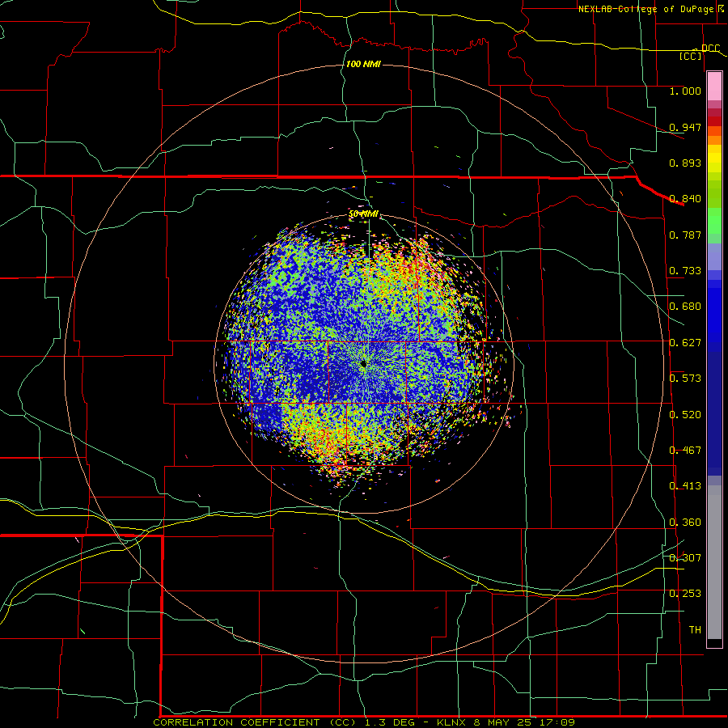Screen dimensions: 728x728
Task: Click the [CC] color scale label
Action: 691,56
